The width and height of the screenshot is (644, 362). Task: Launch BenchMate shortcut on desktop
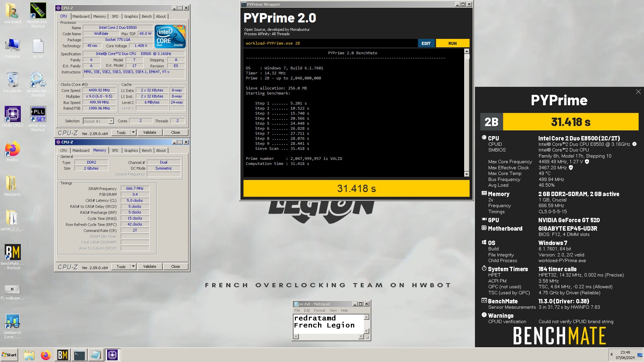click(12, 257)
